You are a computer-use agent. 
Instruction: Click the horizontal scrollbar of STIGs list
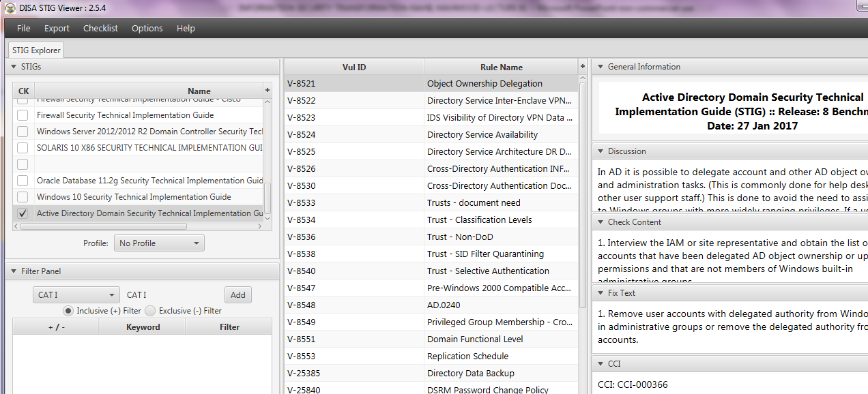click(x=102, y=226)
